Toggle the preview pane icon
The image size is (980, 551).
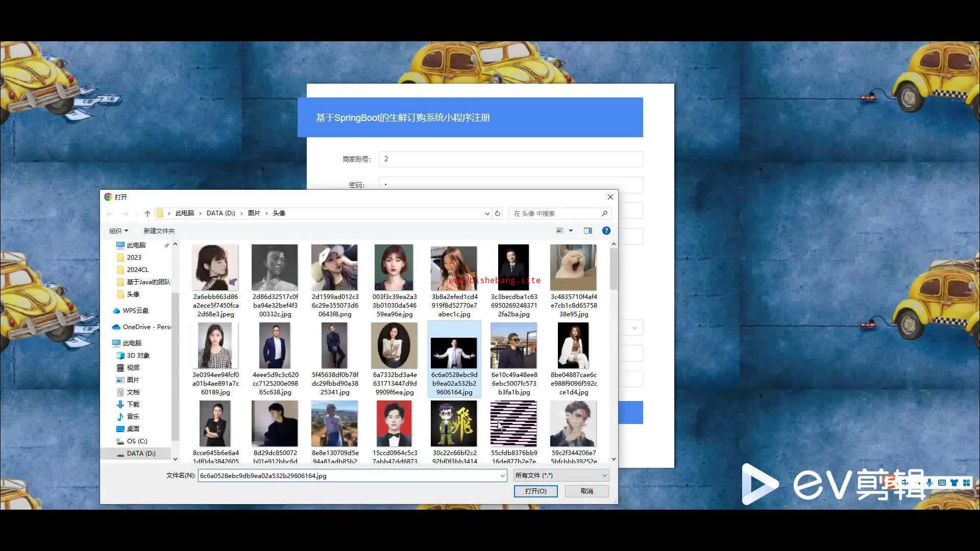(587, 231)
